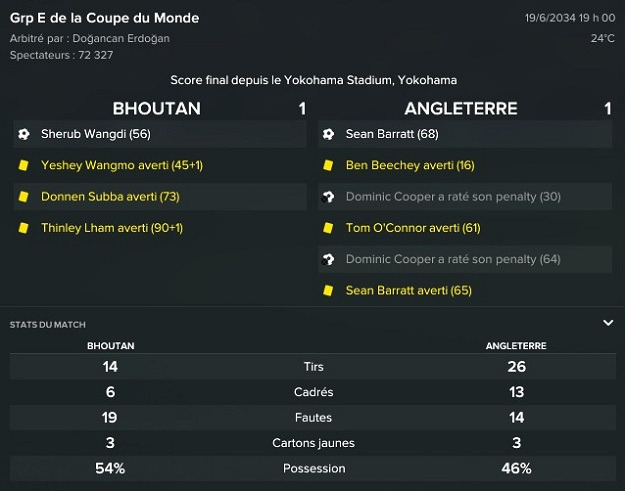Select scorer Sherub Wangdi (56)

(x=95, y=133)
